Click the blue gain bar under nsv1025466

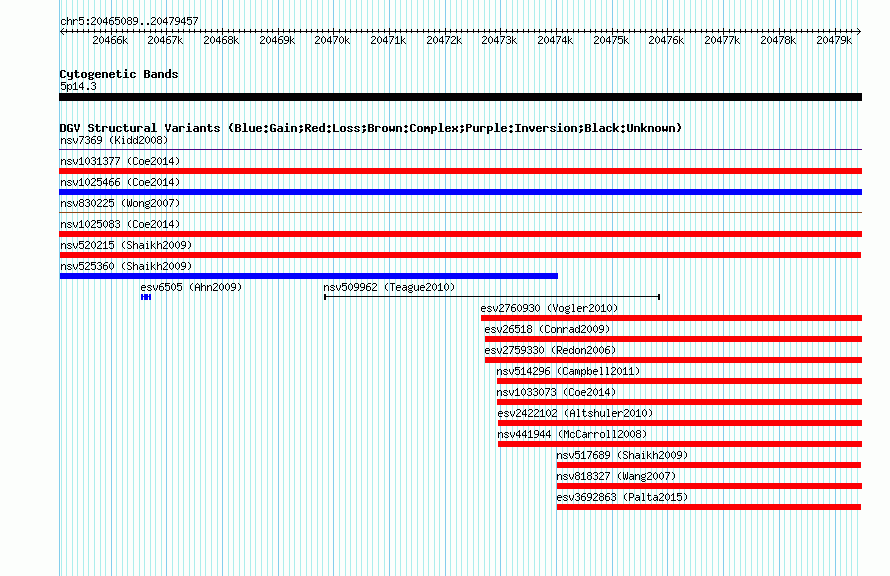460,192
